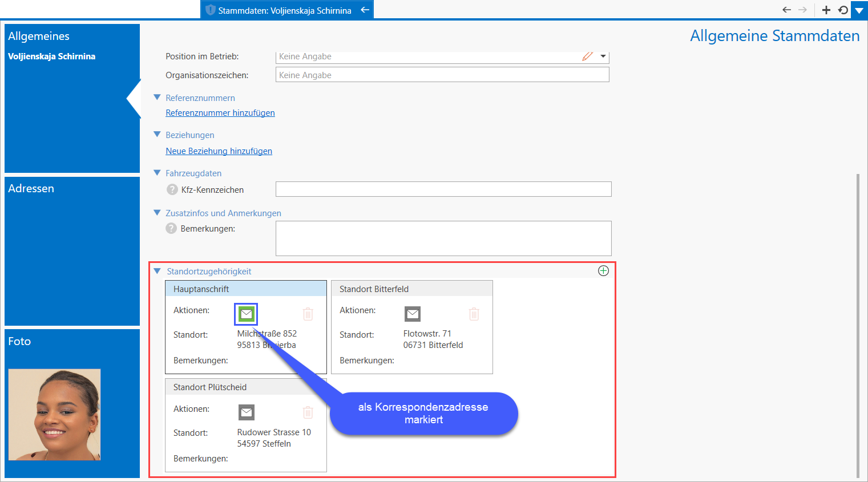The image size is (868, 482).
Task: Click the green envelope icon in Hauptanschrift
Action: [x=246, y=314]
